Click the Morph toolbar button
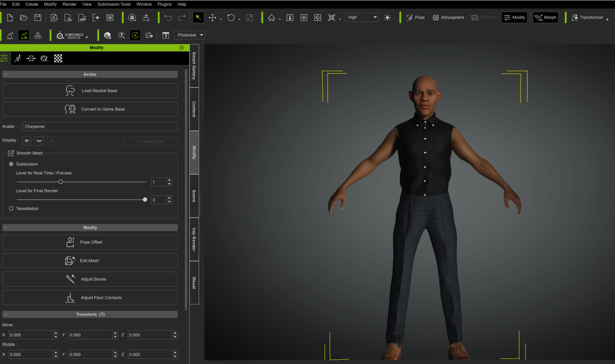This screenshot has height=364, width=615. click(546, 18)
